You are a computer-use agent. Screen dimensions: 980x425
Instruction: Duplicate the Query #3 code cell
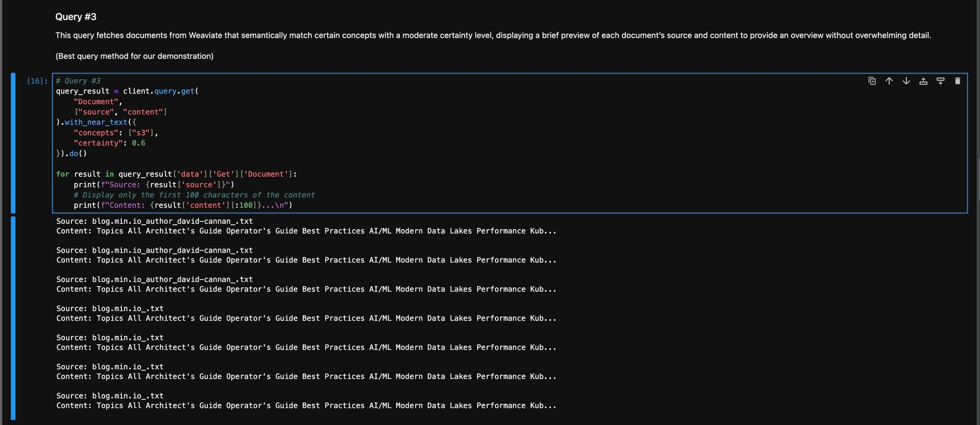click(872, 81)
